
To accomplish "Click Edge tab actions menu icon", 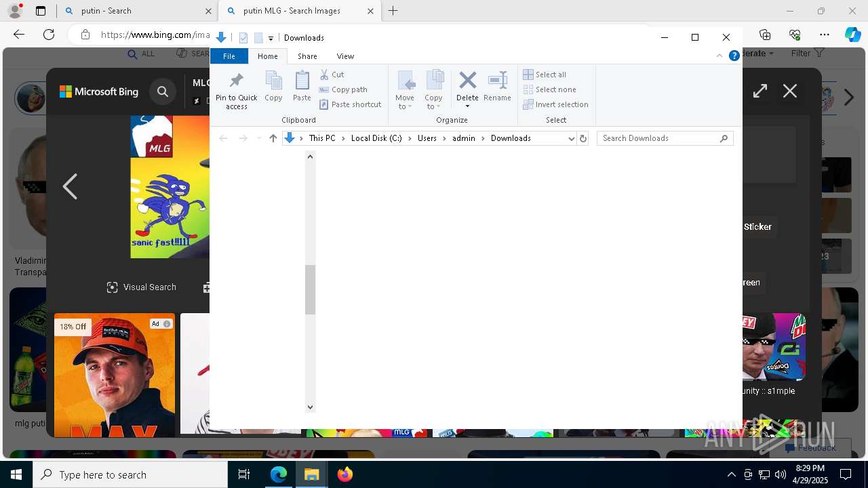I will click(x=41, y=11).
